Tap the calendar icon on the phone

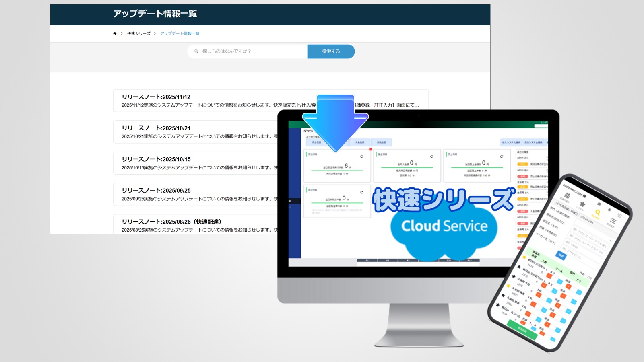click(567, 195)
